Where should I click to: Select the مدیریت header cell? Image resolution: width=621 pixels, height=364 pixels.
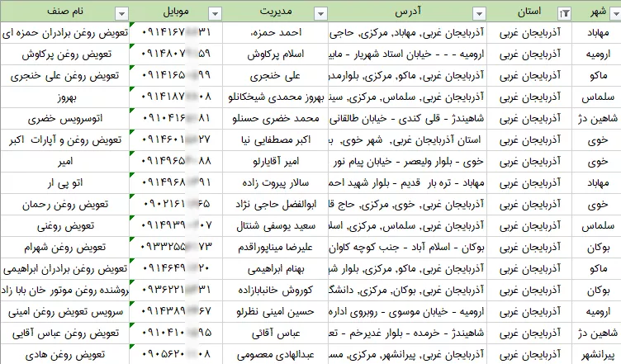coord(276,11)
